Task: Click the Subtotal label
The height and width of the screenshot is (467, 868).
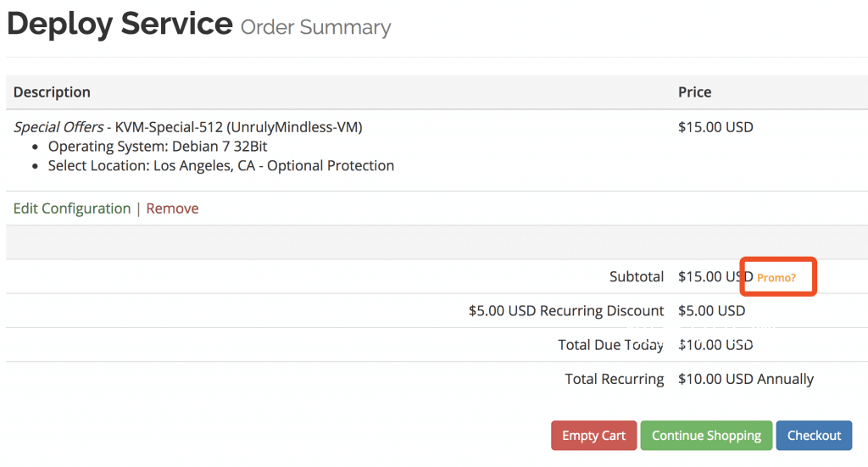Action: coord(637,276)
